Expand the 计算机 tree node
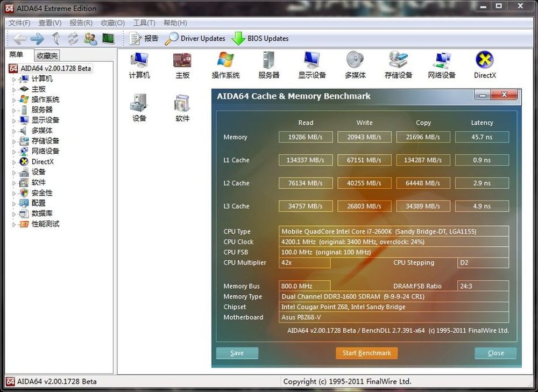Image resolution: width=538 pixels, height=392 pixels. (x=14, y=80)
